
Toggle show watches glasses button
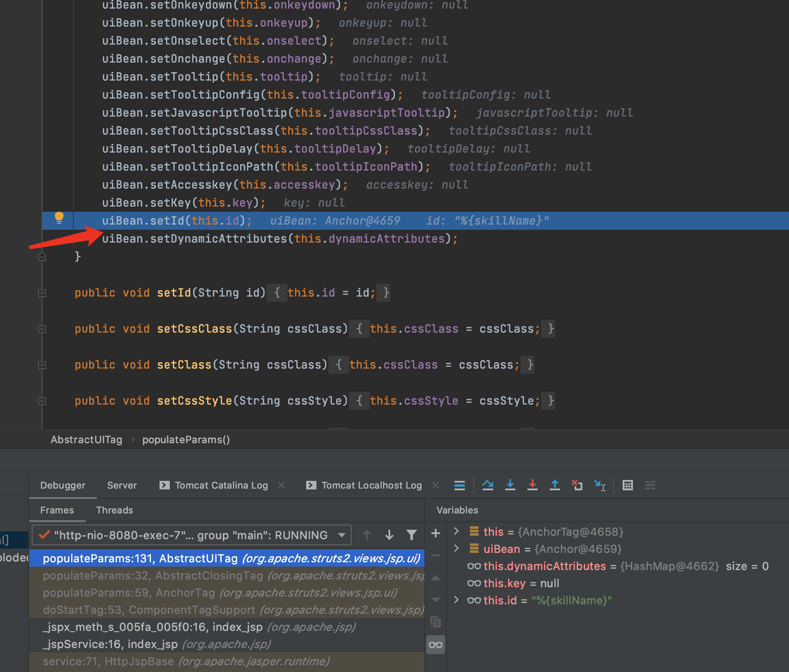[436, 645]
